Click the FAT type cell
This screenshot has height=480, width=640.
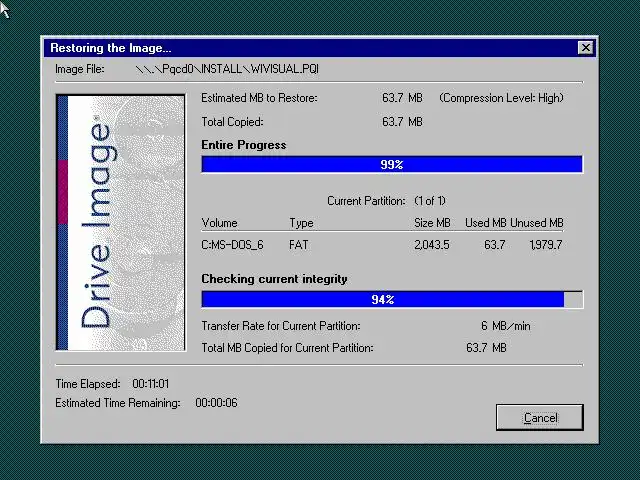[x=298, y=245]
